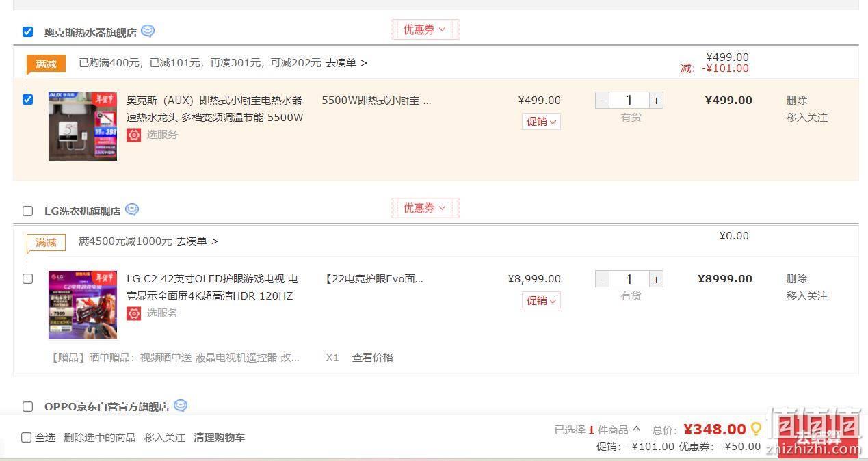Open chat icon for LG洗衣机旗舰店

click(x=132, y=210)
